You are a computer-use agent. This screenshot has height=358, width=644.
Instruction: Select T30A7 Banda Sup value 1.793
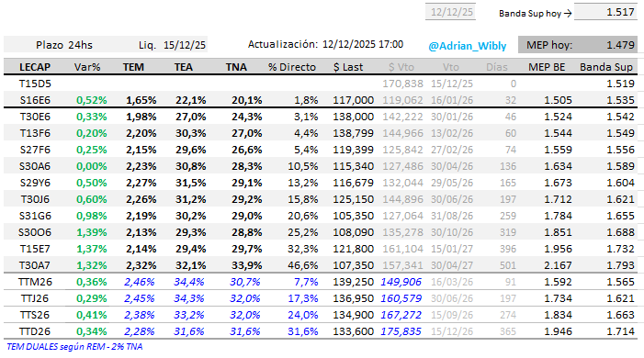[x=621, y=265]
